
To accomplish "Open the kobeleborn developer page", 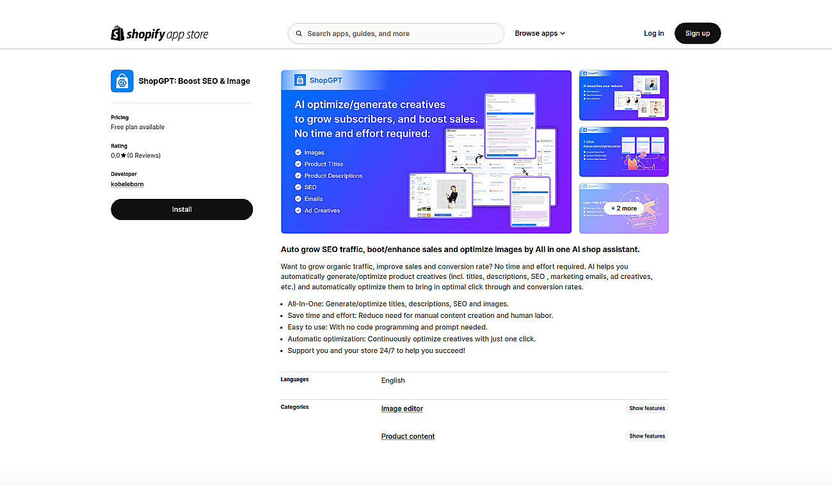I will tap(127, 184).
